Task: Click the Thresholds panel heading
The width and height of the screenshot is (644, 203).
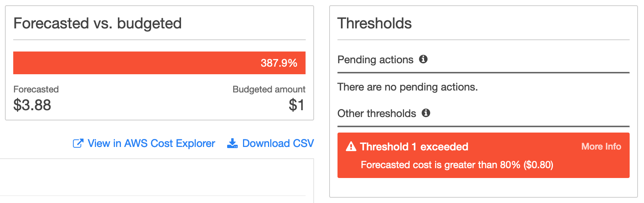Action: click(375, 23)
